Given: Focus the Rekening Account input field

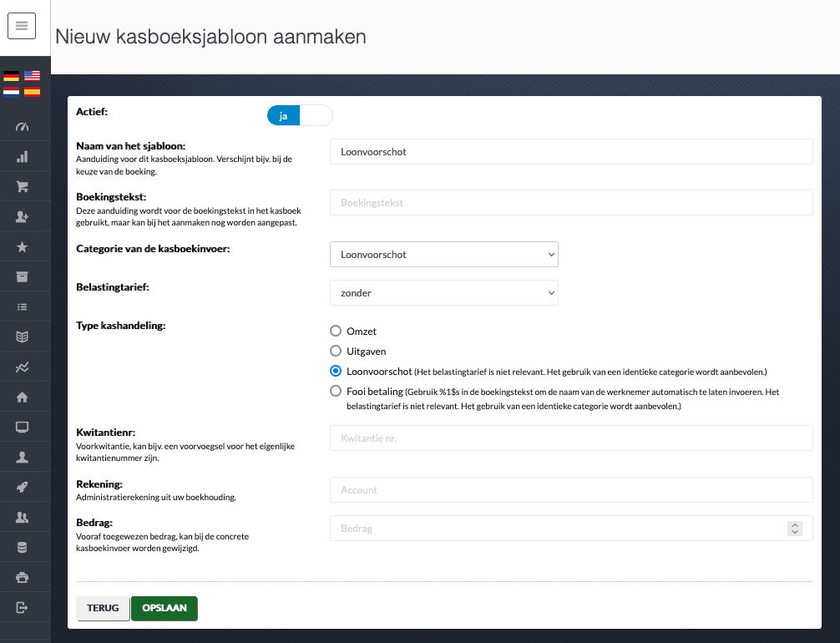Looking at the screenshot, I should 571,489.
